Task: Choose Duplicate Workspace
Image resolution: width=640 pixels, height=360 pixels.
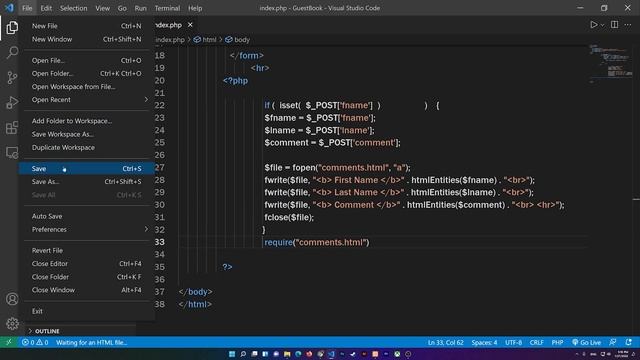Action: pyautogui.click(x=87, y=147)
